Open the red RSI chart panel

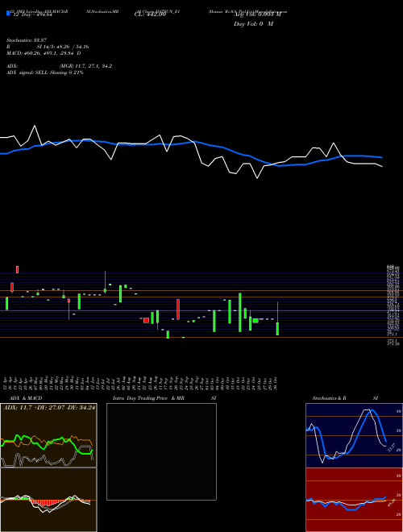click(x=354, y=500)
